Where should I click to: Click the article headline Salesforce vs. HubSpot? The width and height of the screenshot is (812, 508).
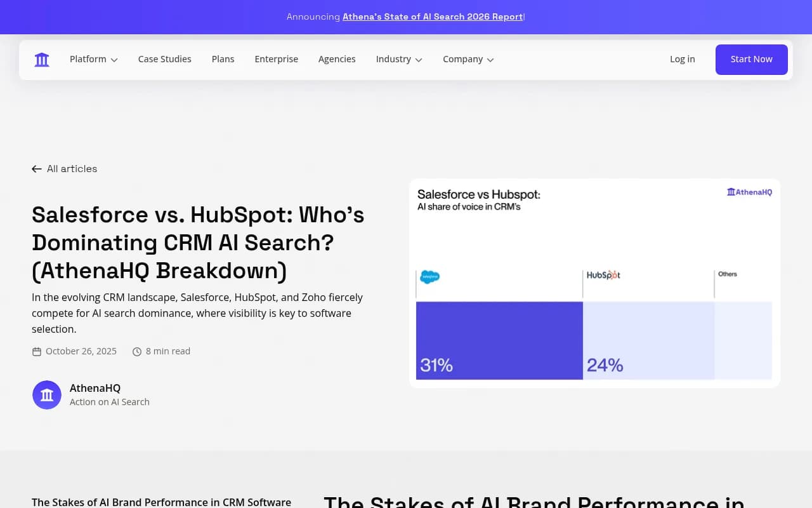pyautogui.click(x=198, y=243)
